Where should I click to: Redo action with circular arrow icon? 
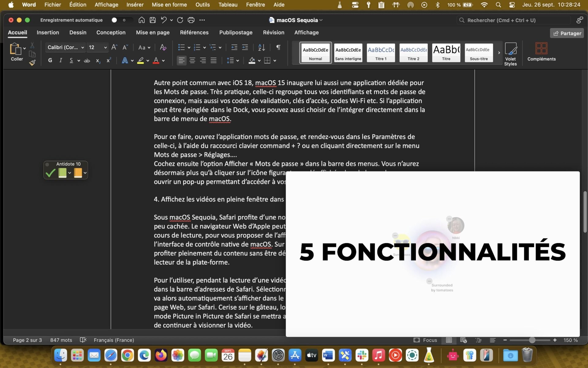pos(180,20)
